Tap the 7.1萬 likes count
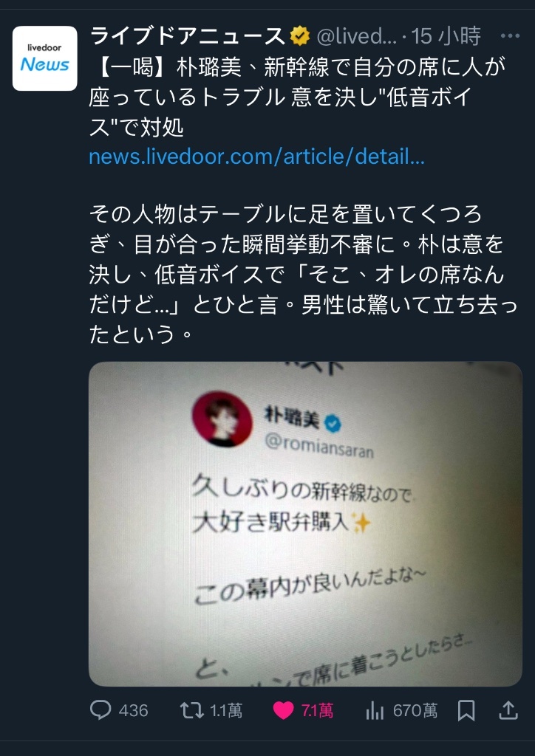This screenshot has width=535, height=756. [317, 711]
